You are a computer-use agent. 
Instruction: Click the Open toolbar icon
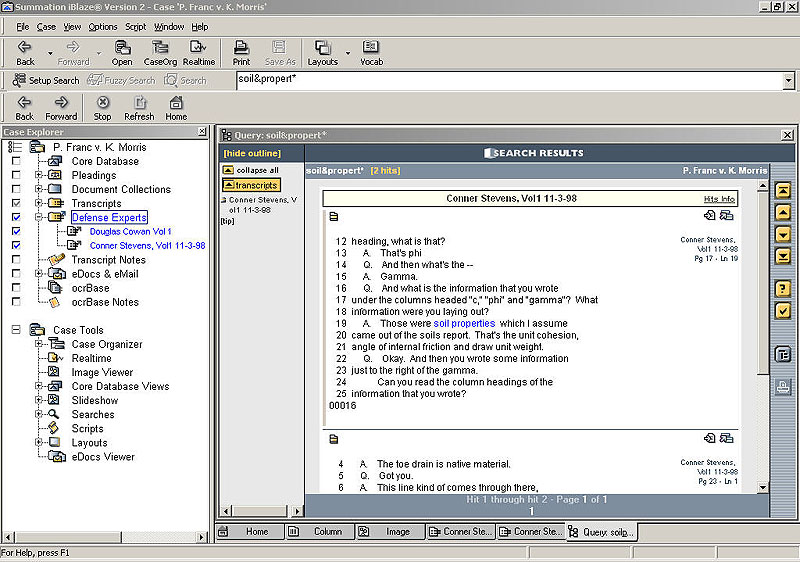(122, 53)
